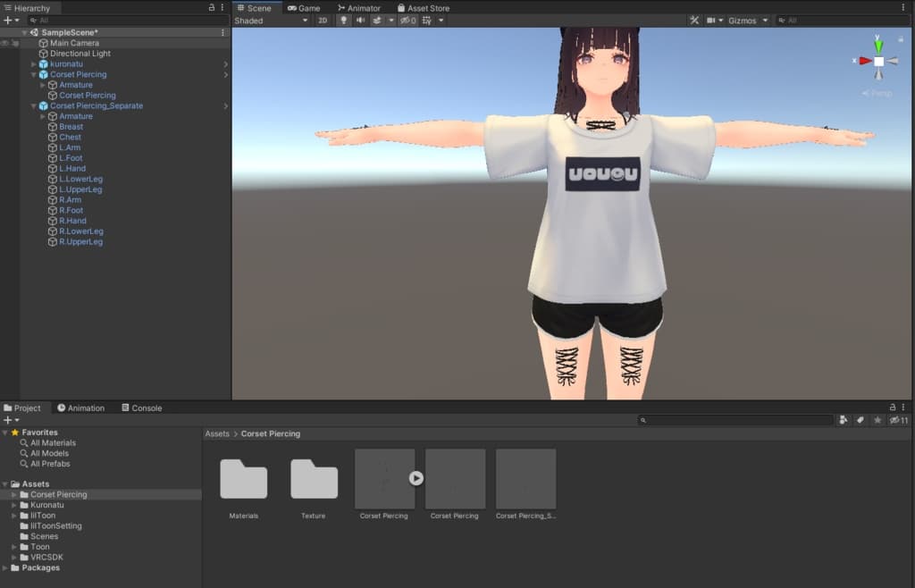Click the favorites star icon in Project toolbar
The image size is (915, 588).
tap(877, 420)
